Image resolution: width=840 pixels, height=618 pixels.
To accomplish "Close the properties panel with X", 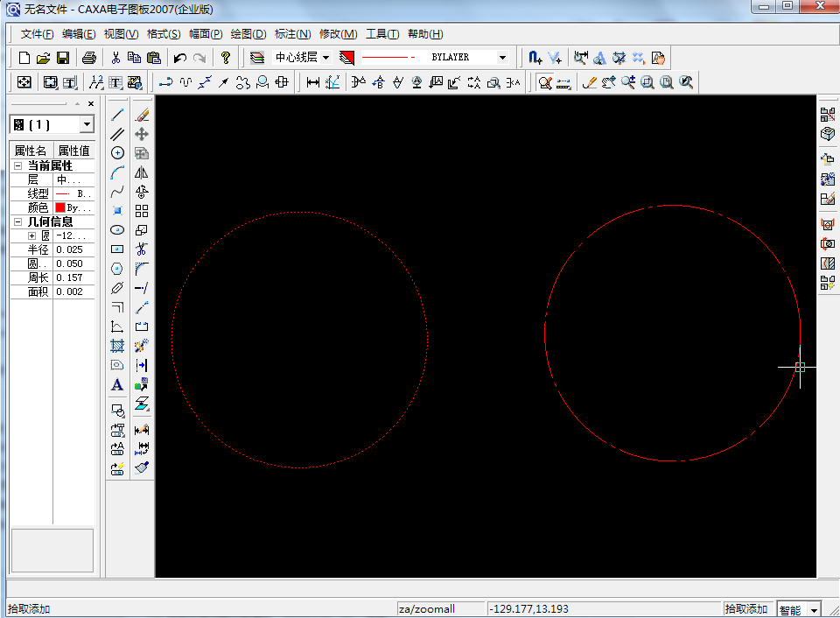I will [x=90, y=104].
